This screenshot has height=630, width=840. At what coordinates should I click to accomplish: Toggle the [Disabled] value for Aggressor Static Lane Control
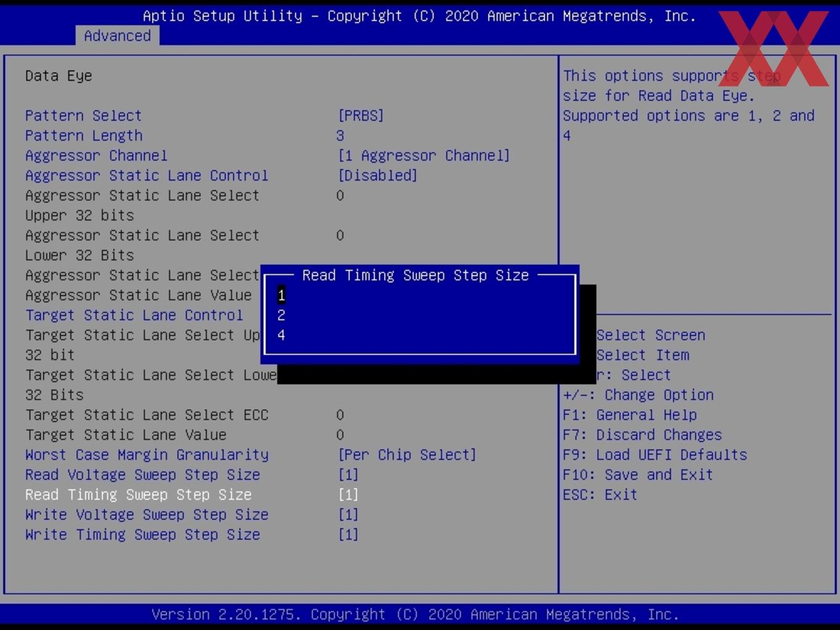point(377,175)
